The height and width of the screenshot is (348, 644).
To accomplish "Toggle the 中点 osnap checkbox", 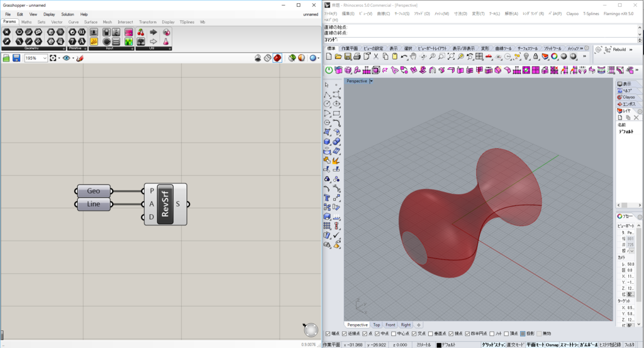I will tap(377, 334).
